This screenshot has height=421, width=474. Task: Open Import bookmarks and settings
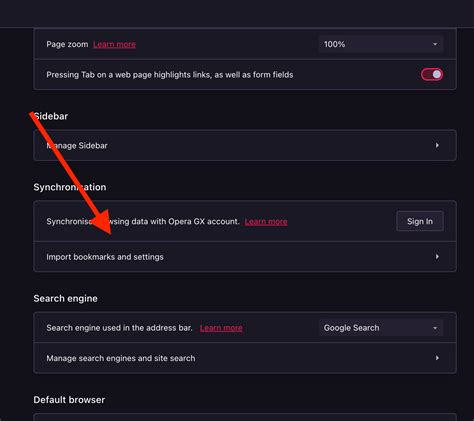pos(245,257)
